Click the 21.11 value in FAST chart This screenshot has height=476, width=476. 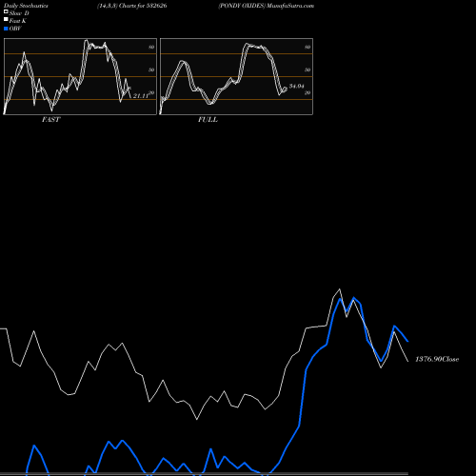pyautogui.click(x=141, y=96)
